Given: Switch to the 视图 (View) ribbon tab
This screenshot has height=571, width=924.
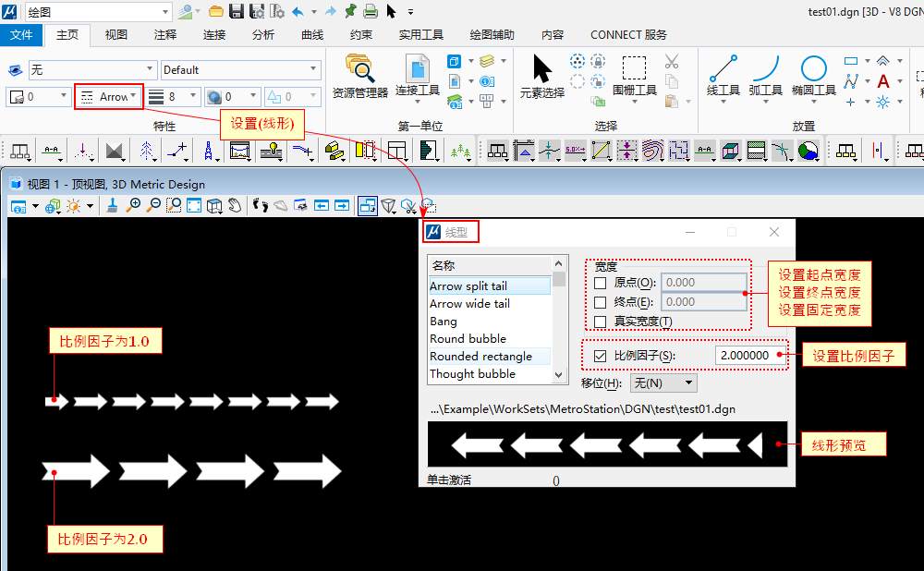Looking at the screenshot, I should tap(116, 35).
